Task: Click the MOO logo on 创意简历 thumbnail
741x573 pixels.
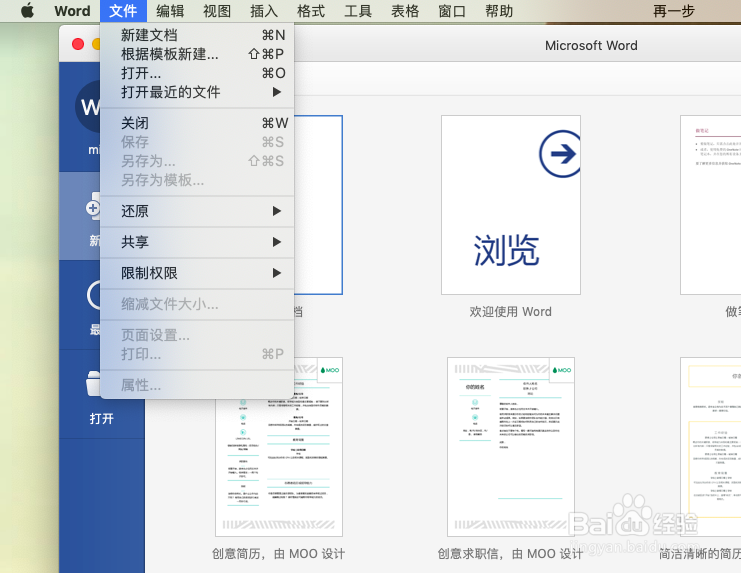Action: point(330,370)
